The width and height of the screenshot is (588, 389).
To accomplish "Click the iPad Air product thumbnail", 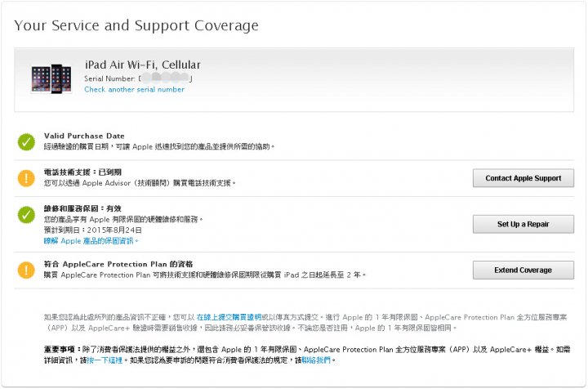I will (51, 78).
